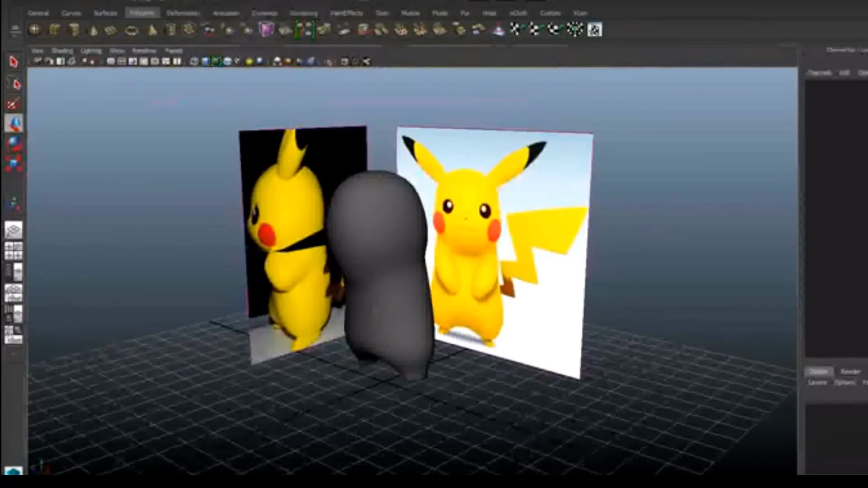Click the polygon Torus shelf icon
This screenshot has width=868, height=488.
pyautogui.click(x=132, y=31)
